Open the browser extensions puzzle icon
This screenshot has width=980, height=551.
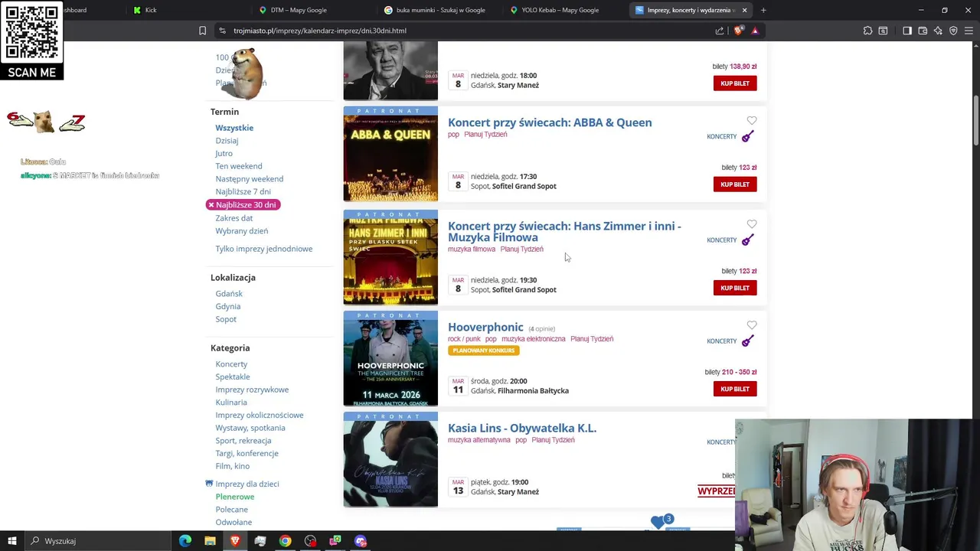coord(867,31)
